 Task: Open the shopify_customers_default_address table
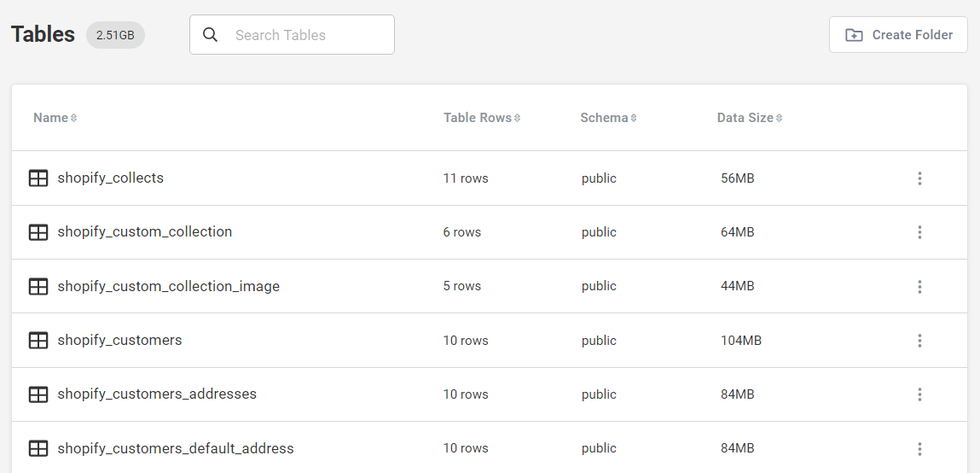point(176,448)
